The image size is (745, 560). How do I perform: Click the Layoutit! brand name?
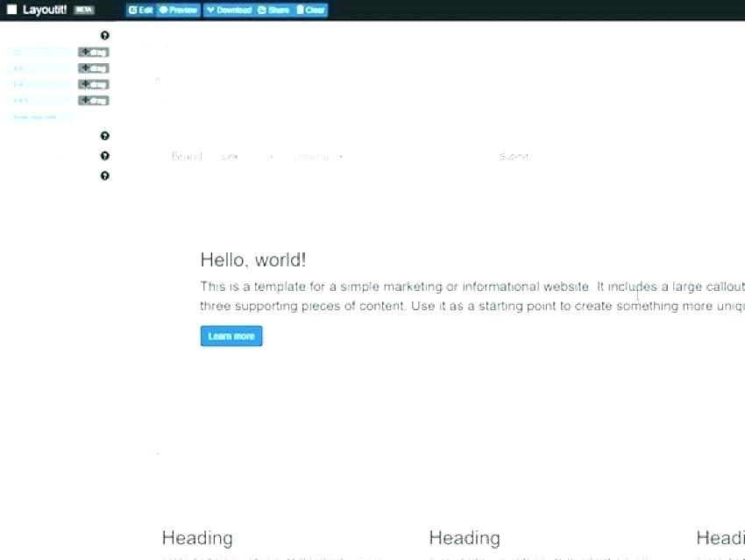45,10
